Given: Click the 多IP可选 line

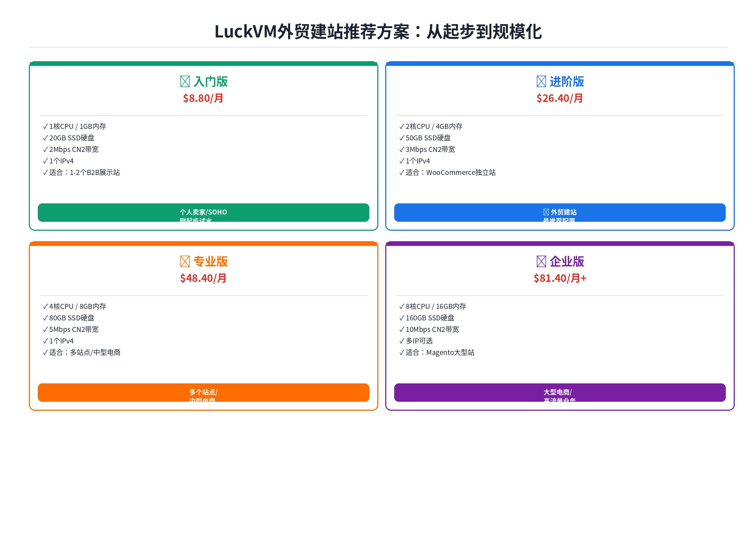Looking at the screenshot, I should tap(416, 341).
